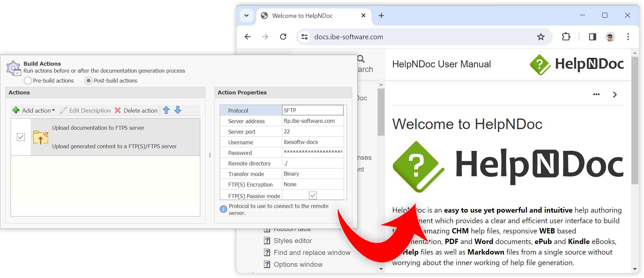The width and height of the screenshot is (644, 278).
Task: Toggle checkbox for Upload documentation to FTPS action
Action: (21, 137)
